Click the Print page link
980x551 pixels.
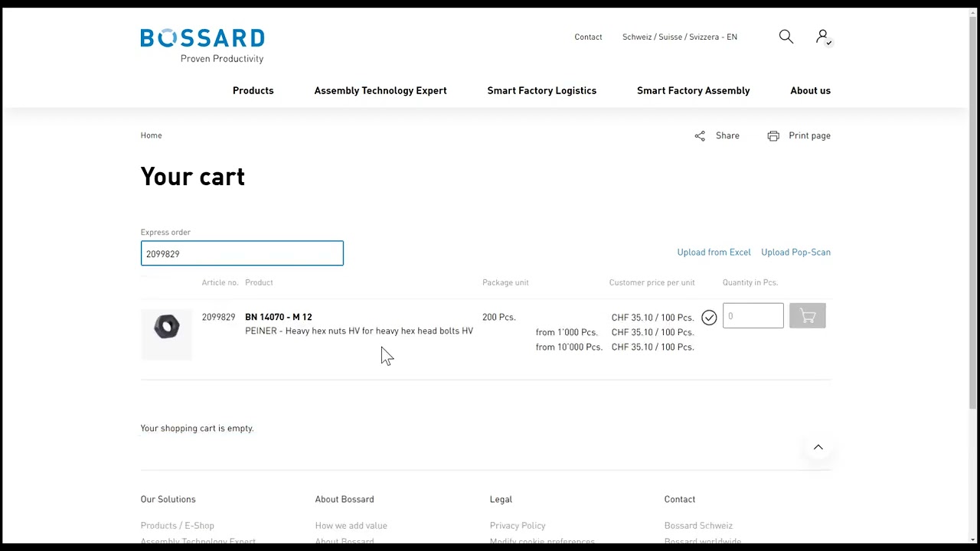(x=809, y=135)
